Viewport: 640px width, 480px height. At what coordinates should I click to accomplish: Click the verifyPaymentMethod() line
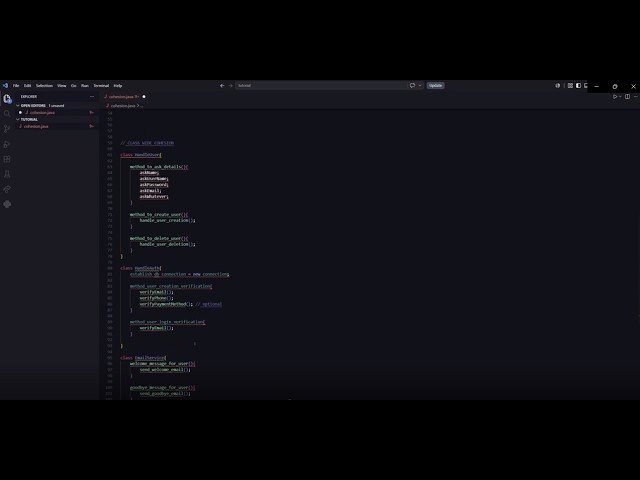click(x=181, y=304)
